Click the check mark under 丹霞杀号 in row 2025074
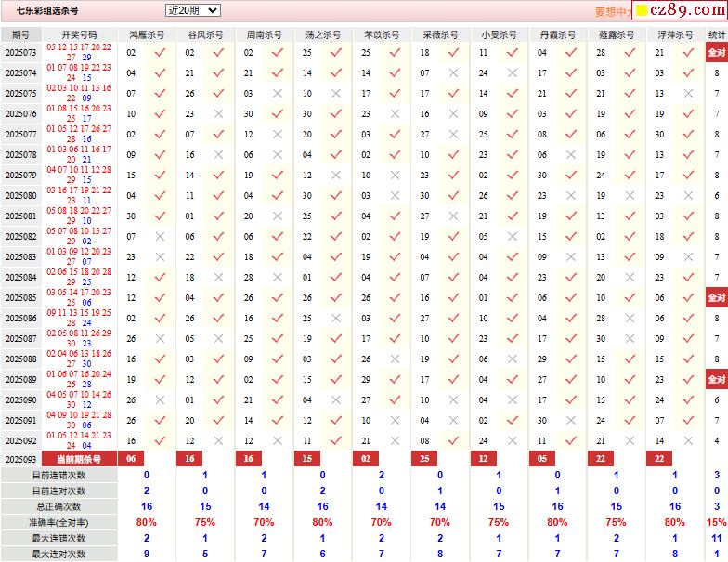 coord(571,72)
